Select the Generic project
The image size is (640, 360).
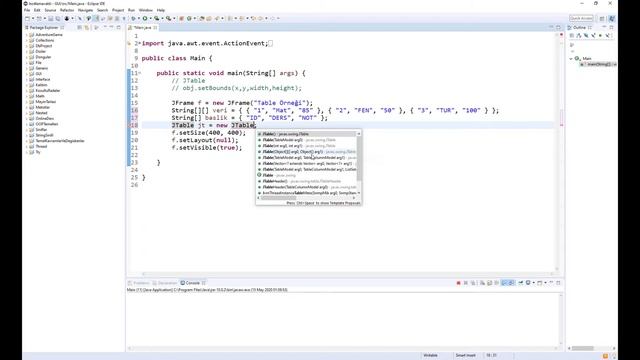[x=41, y=68]
